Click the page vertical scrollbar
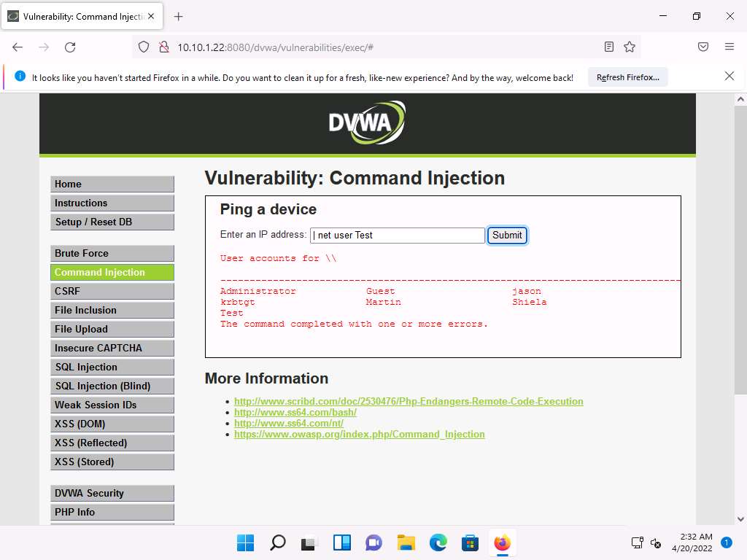This screenshot has height=560, width=747. point(740,292)
